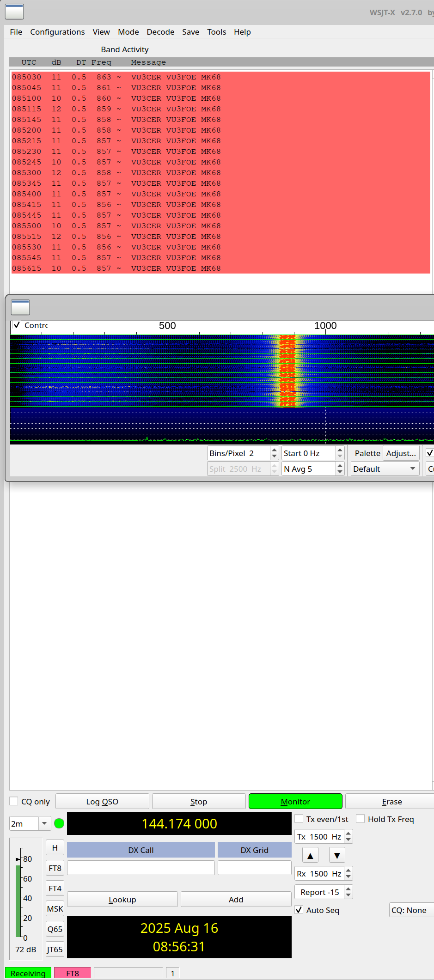Disable Auto Seq checkbox
The width and height of the screenshot is (434, 980).
click(x=299, y=910)
